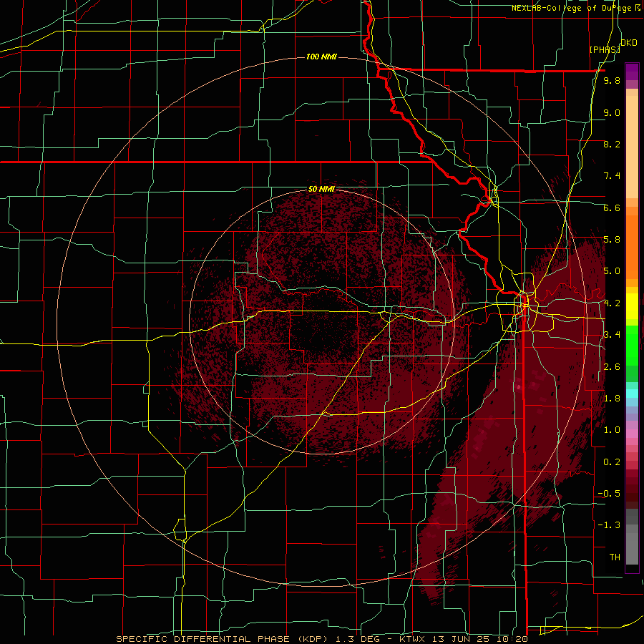
Task: Click the 1.0 value on the color scale
Action: click(x=612, y=430)
